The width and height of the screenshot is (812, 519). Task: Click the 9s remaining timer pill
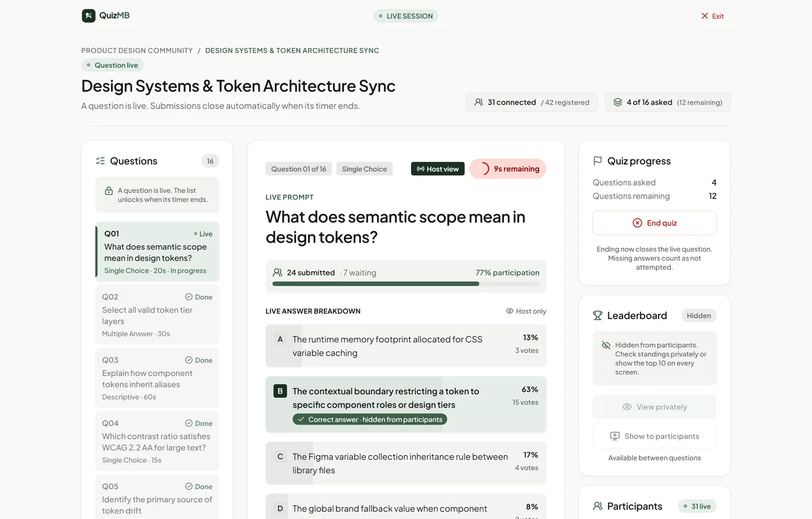[507, 169]
